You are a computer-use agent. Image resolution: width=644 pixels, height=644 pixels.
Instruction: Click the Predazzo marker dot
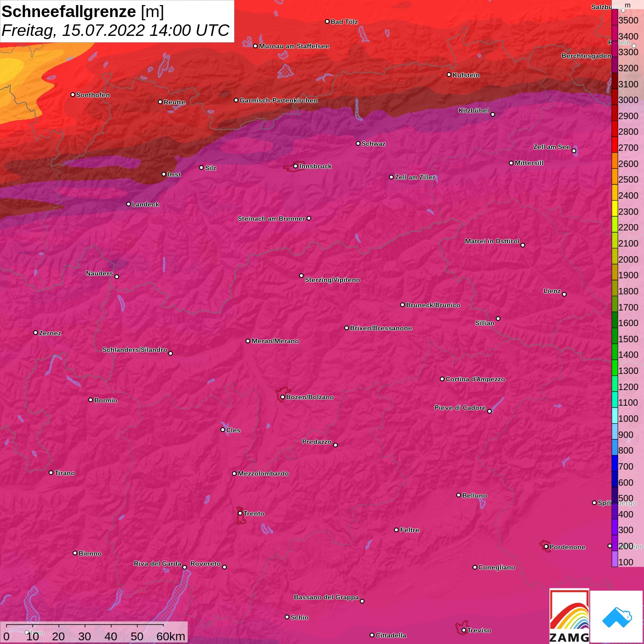(335, 445)
